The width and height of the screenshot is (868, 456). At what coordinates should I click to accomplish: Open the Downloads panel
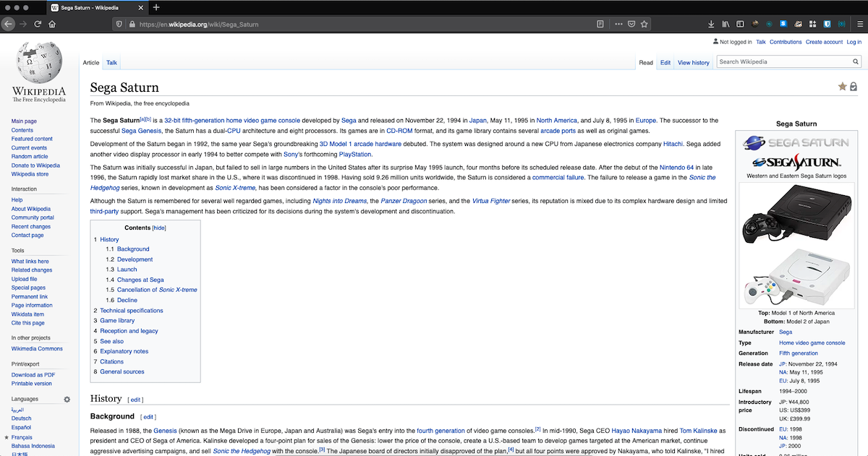pos(712,24)
